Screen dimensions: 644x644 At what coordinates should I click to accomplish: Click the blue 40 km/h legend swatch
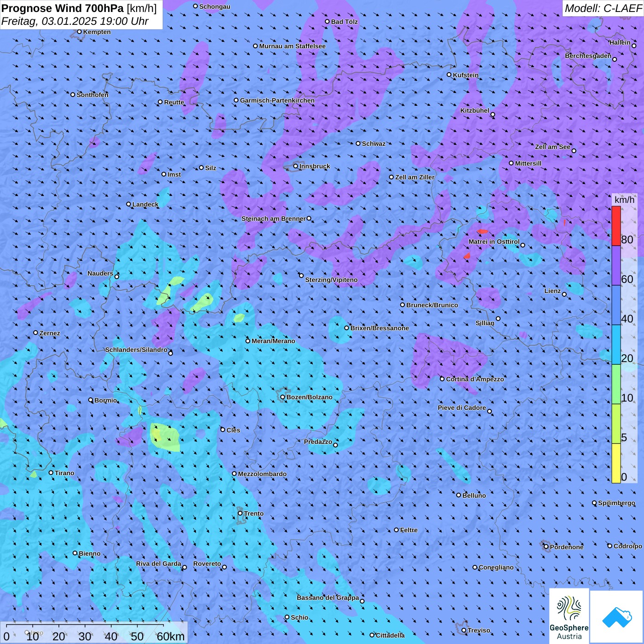[x=616, y=305]
